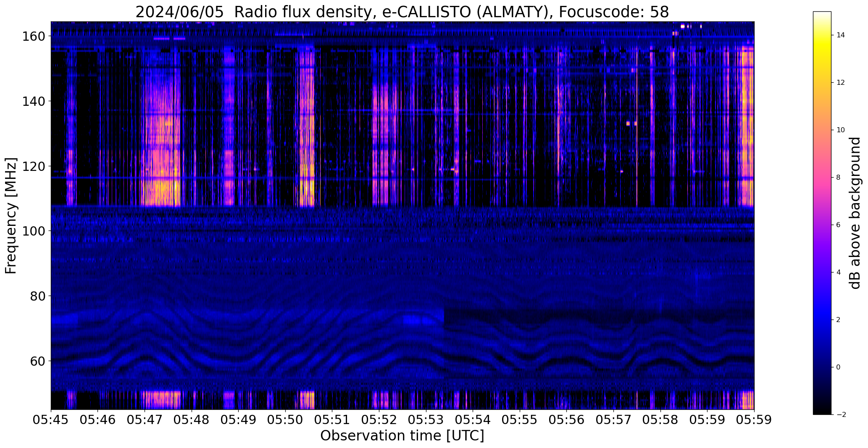The width and height of the screenshot is (868, 448).
Task: Click the 05:58 time tick label
Action: click(660, 420)
